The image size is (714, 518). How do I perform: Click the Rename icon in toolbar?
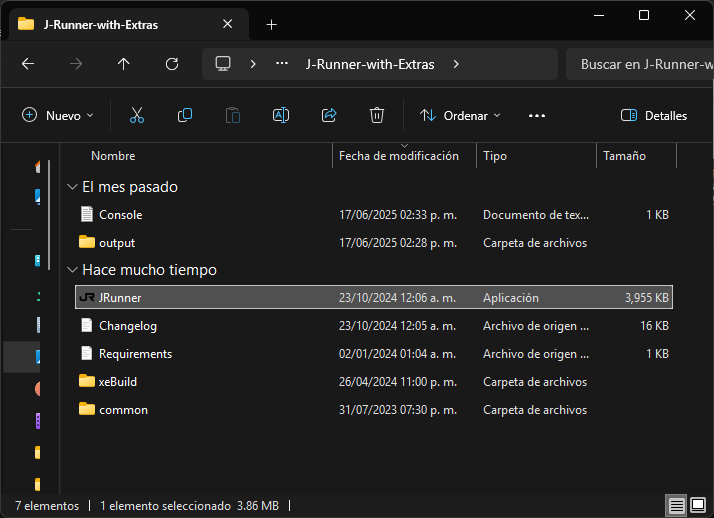pyautogui.click(x=281, y=116)
